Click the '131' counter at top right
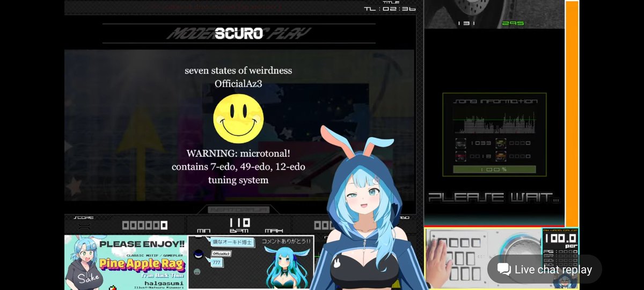Viewport: 644px width, 290px height. (466, 23)
